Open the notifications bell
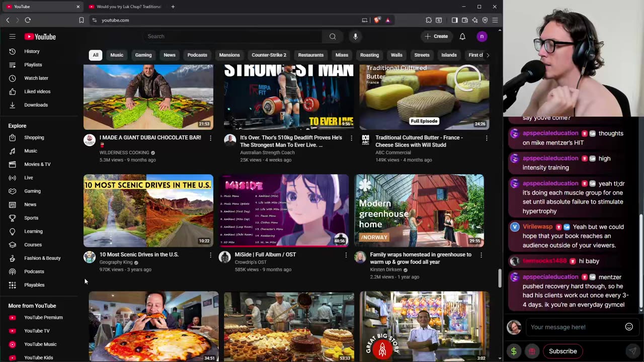This screenshot has width=644, height=362. click(x=462, y=36)
